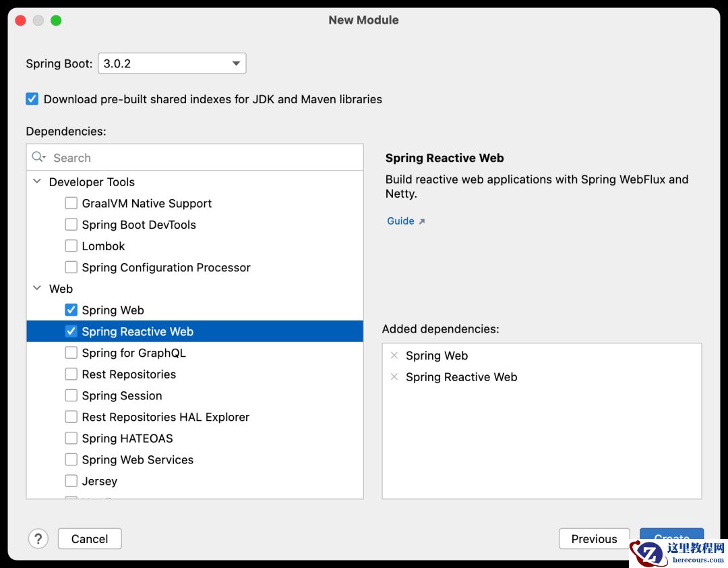Open help using the question mark icon
The height and width of the screenshot is (568, 728).
[38, 538]
